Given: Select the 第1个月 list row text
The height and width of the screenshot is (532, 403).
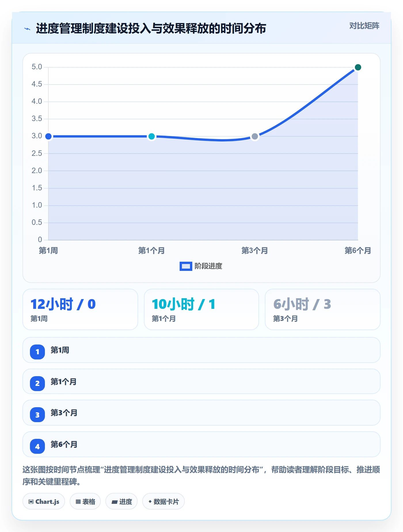Looking at the screenshot, I should coord(64,382).
